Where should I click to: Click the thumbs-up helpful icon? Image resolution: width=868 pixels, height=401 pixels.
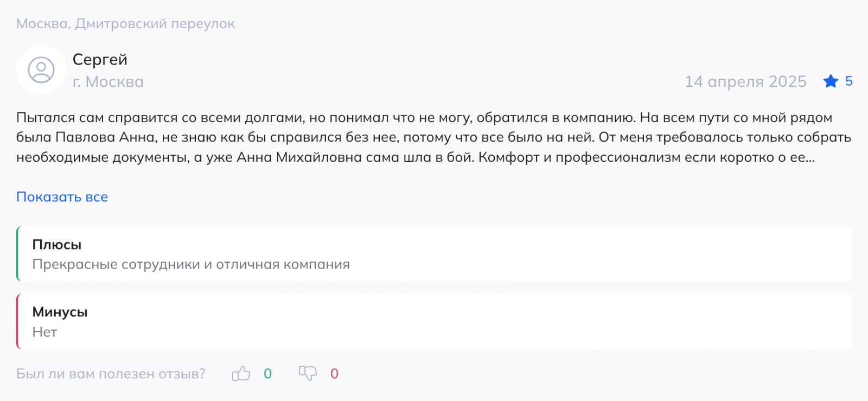241,373
